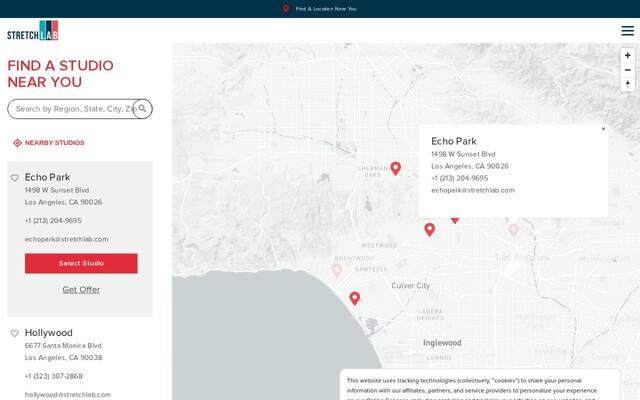The image size is (640, 400).
Task: Click Echo Park phone number in sidebar
Action: click(x=53, y=220)
